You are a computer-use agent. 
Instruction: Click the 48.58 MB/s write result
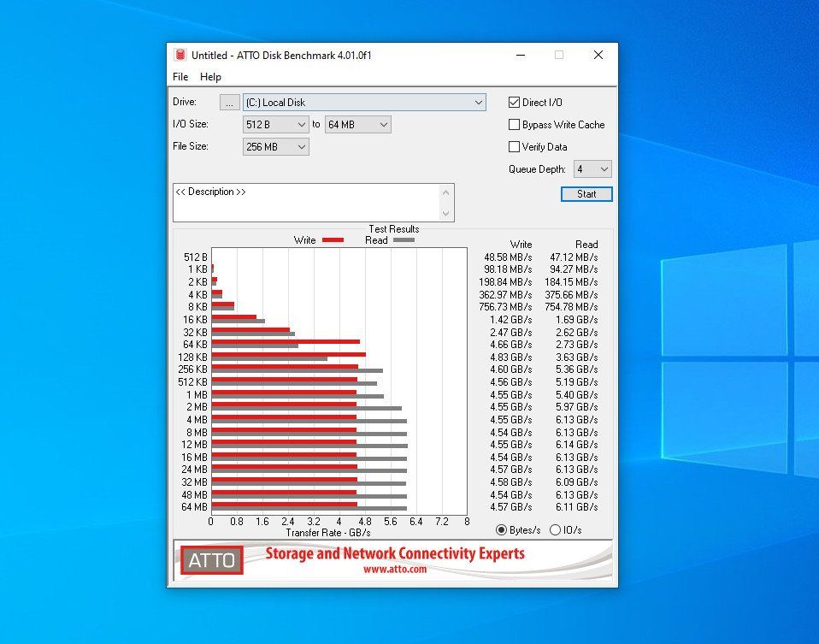click(x=508, y=257)
